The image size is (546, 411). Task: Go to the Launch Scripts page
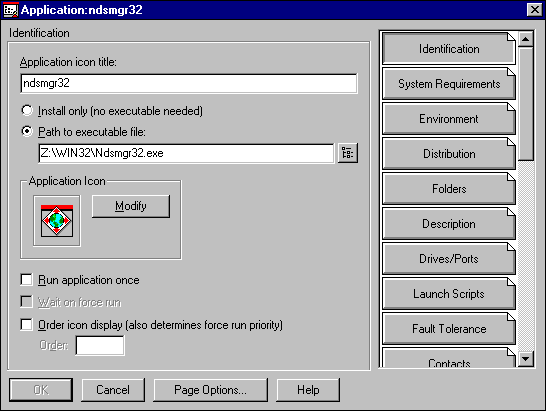(449, 294)
